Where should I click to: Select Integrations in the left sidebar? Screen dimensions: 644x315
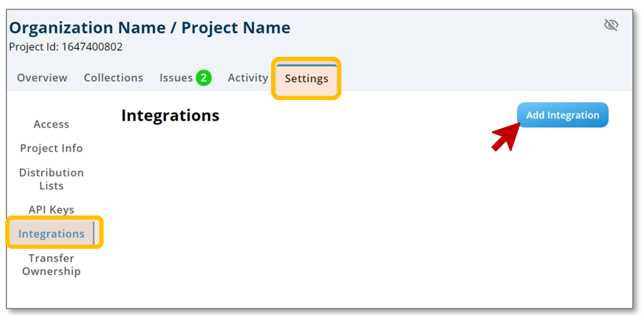[x=52, y=234]
